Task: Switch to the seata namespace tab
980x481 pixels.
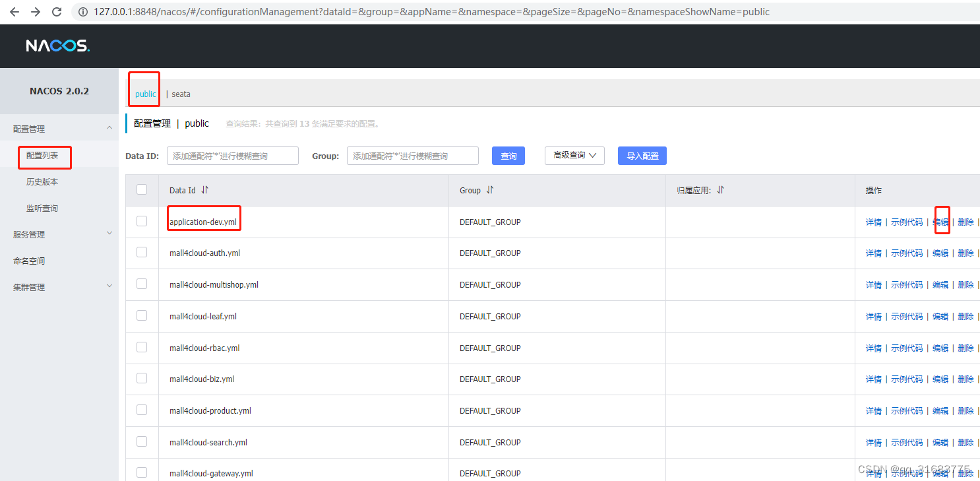Action: point(180,94)
